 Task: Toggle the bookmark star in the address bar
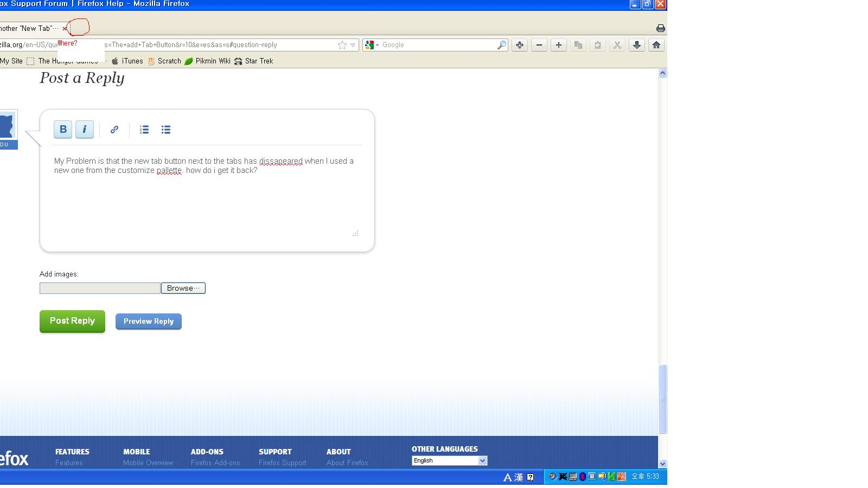point(341,45)
